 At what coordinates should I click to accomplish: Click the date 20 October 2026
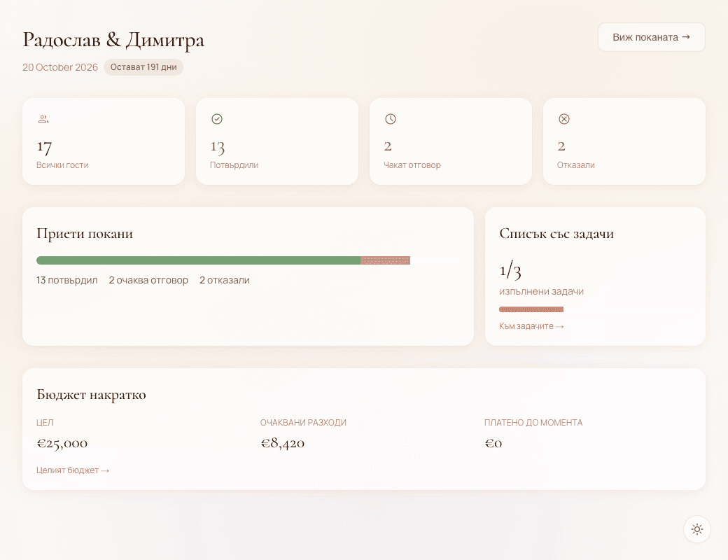[x=60, y=67]
